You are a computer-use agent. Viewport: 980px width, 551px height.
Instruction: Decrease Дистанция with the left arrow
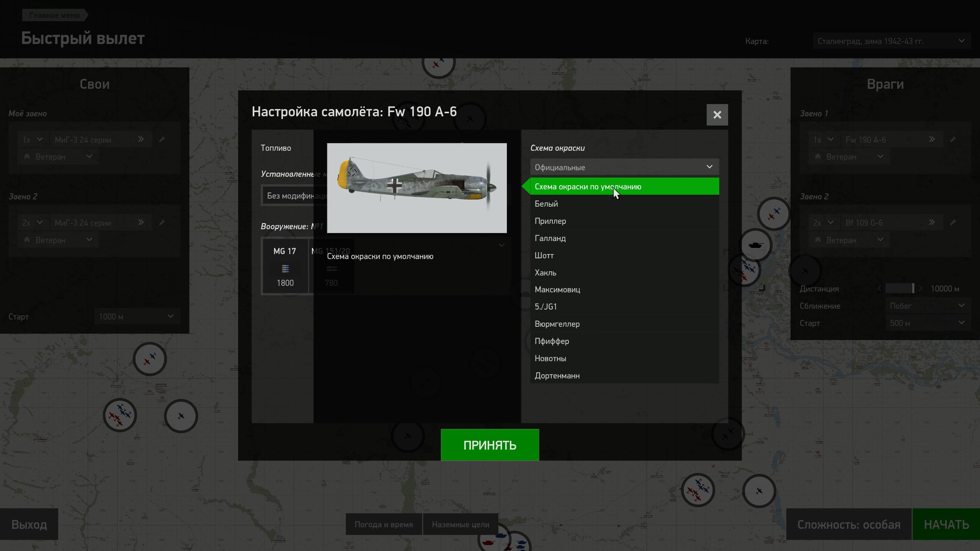[x=879, y=288]
